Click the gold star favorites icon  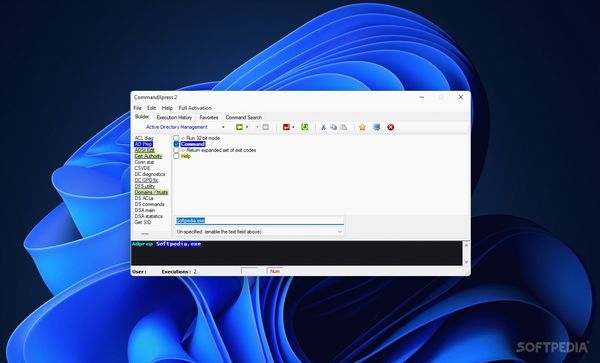click(x=362, y=127)
